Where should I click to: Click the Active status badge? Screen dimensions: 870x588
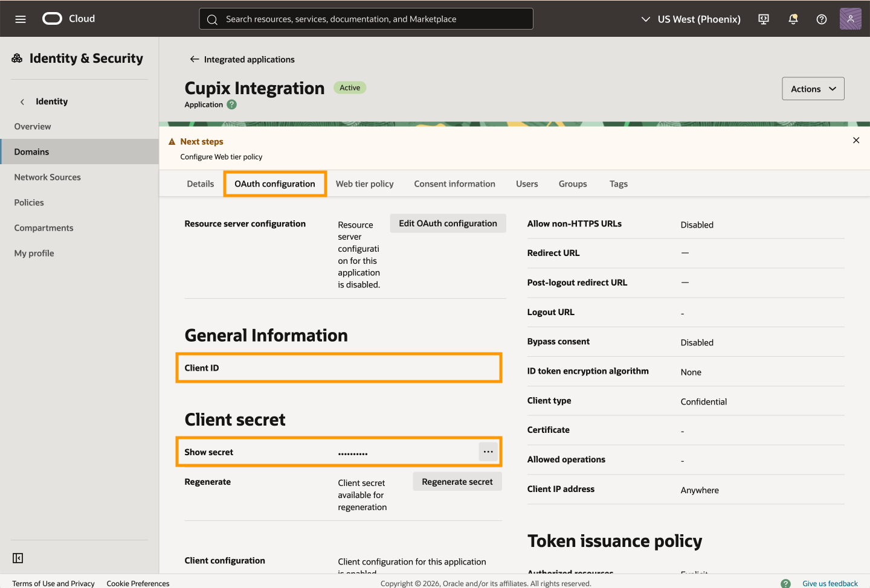(x=350, y=88)
